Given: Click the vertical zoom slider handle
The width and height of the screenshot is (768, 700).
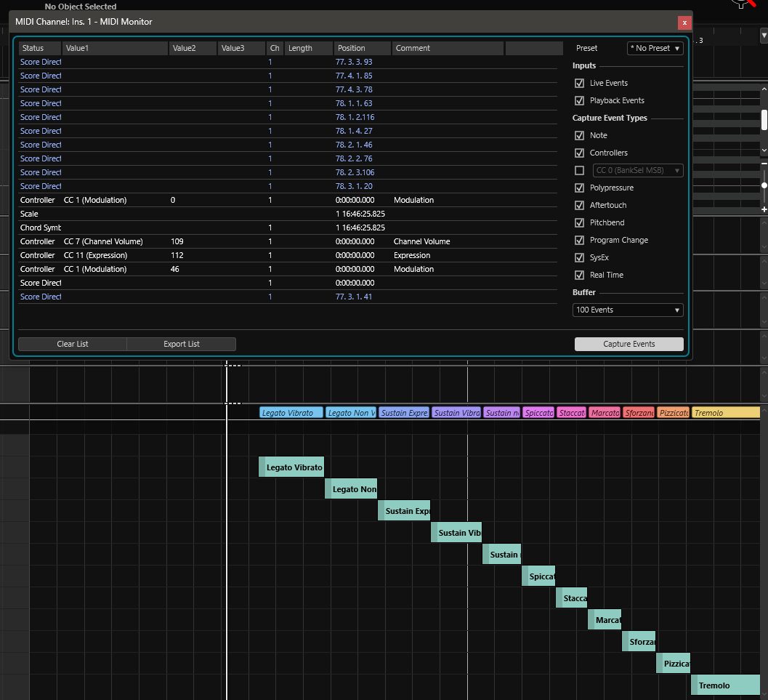Looking at the screenshot, I should (764, 185).
